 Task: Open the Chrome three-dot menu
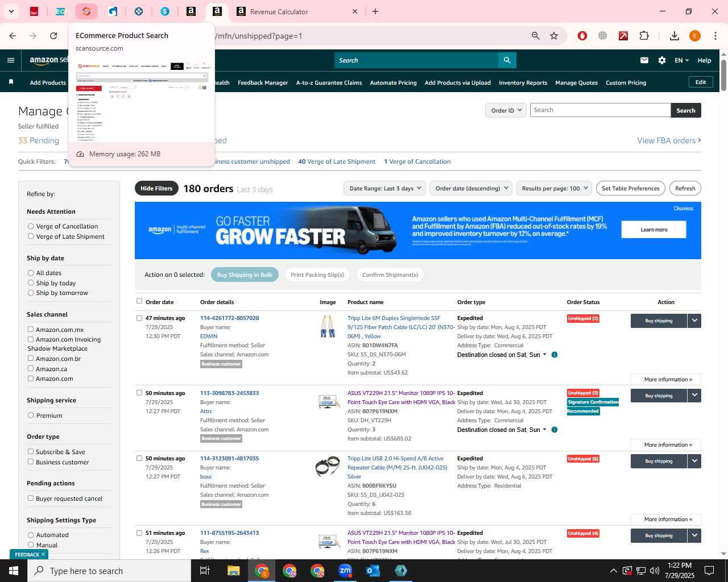[x=715, y=36]
